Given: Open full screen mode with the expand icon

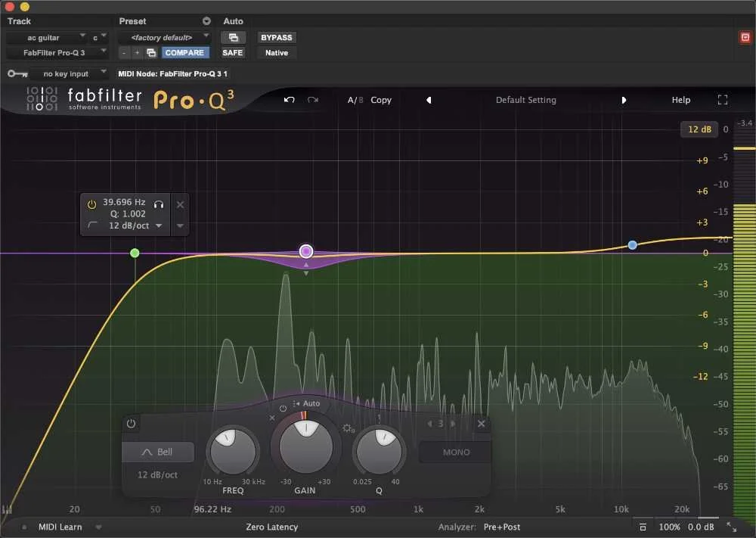Looking at the screenshot, I should point(722,99).
